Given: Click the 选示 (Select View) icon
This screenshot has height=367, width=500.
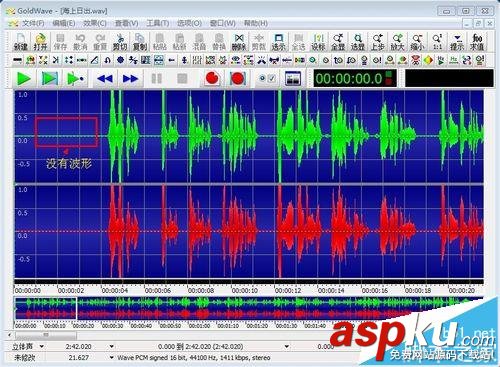Looking at the screenshot, I should pyautogui.click(x=278, y=42).
